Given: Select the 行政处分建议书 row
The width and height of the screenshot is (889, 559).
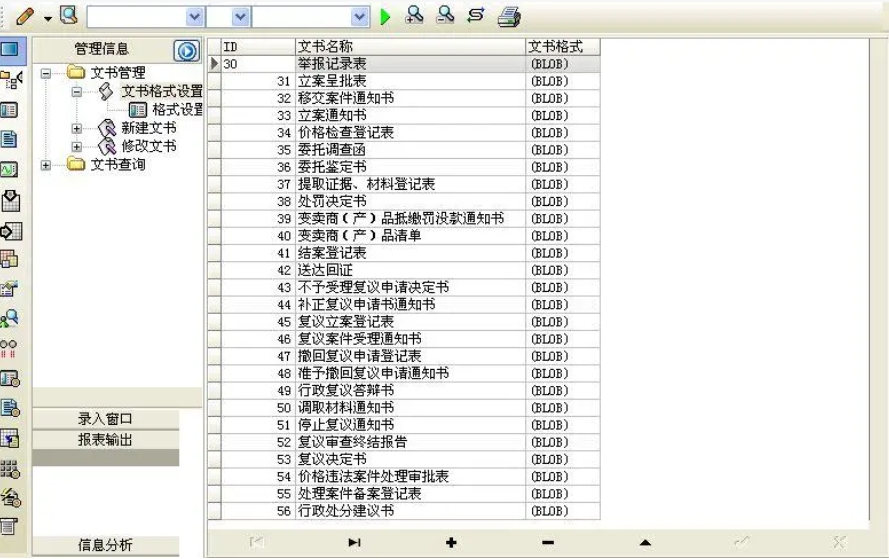Looking at the screenshot, I should pyautogui.click(x=404, y=510).
